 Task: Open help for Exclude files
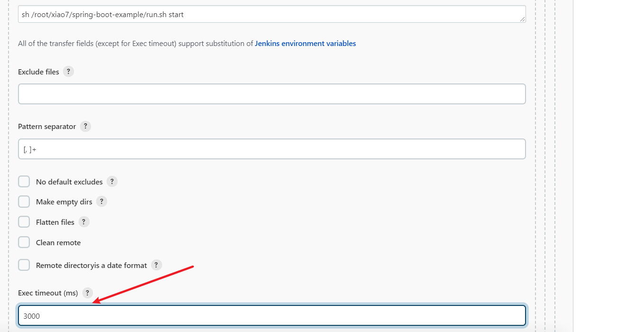68,72
